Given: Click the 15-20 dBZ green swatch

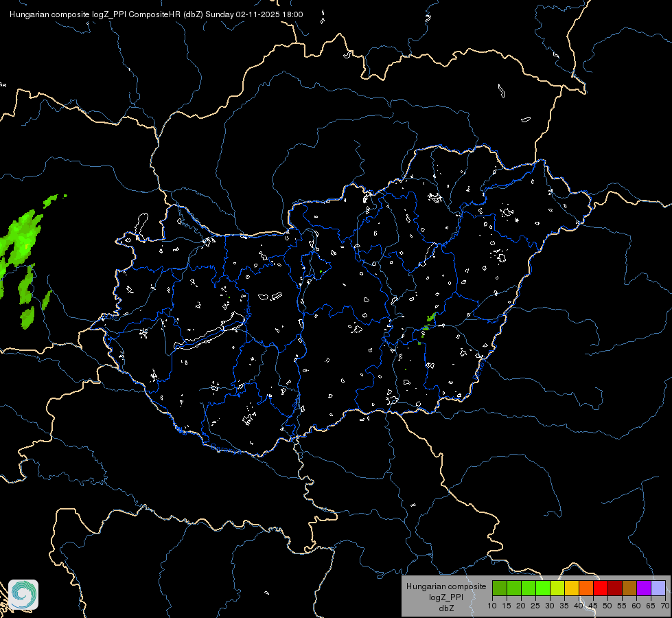Looking at the screenshot, I should [514, 588].
